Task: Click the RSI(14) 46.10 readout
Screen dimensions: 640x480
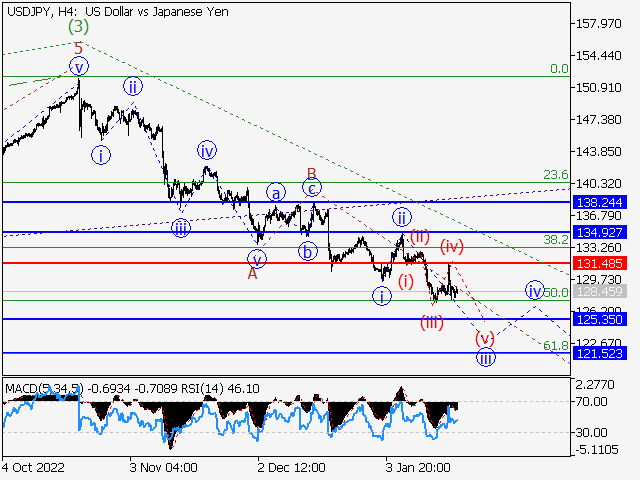Action: (220, 389)
